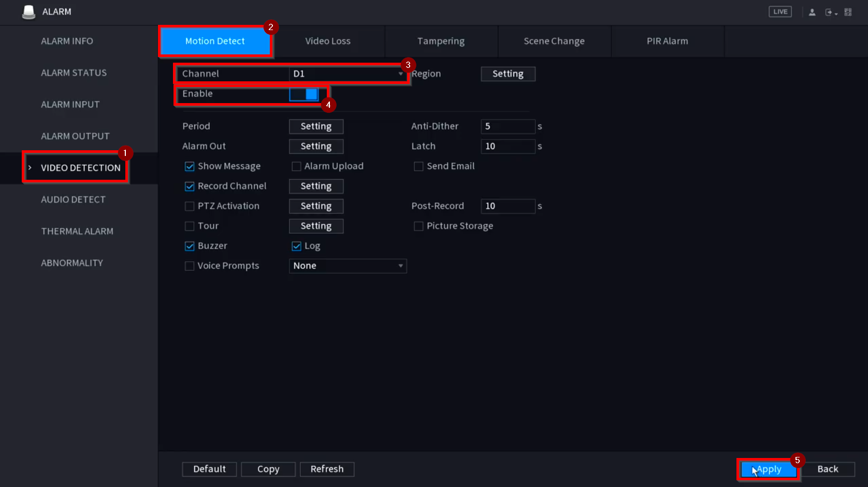Switch to the Tampering tab
868x487 pixels.
(441, 41)
